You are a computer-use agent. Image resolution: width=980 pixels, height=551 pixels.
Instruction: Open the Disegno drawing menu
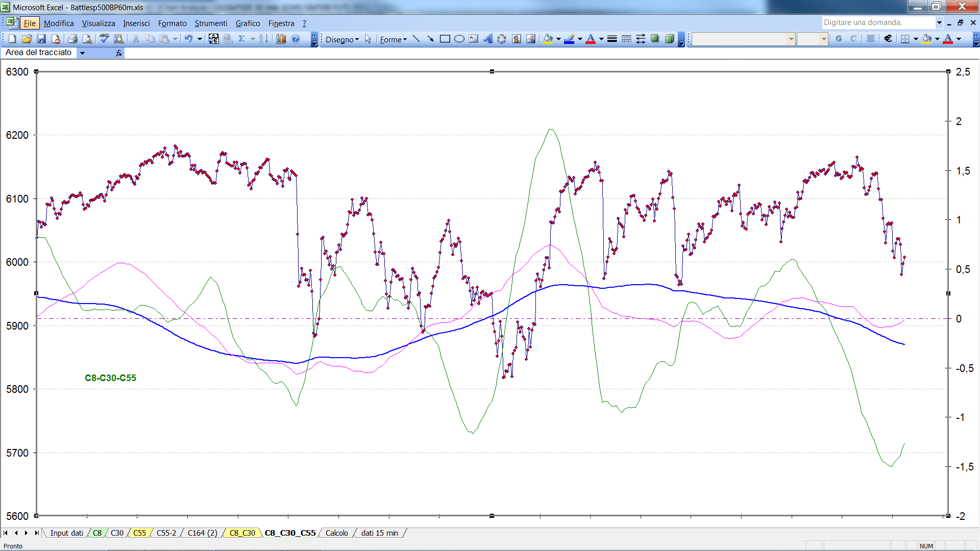tap(342, 39)
